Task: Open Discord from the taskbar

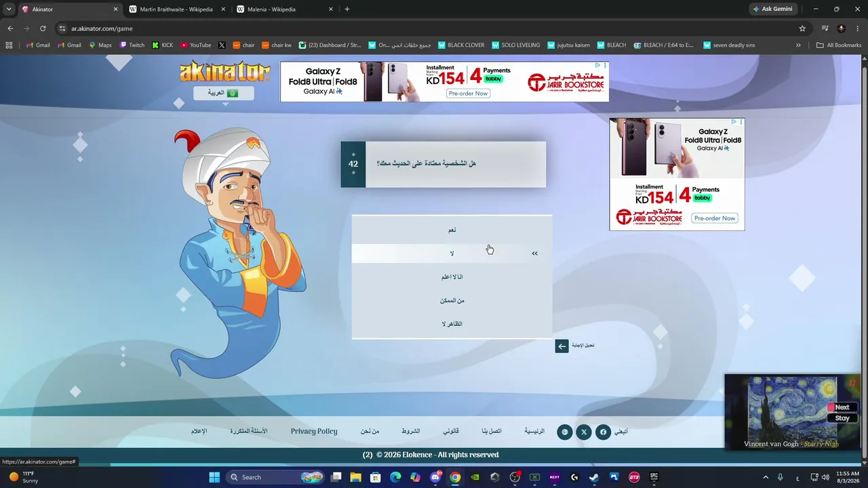Action: (x=435, y=477)
